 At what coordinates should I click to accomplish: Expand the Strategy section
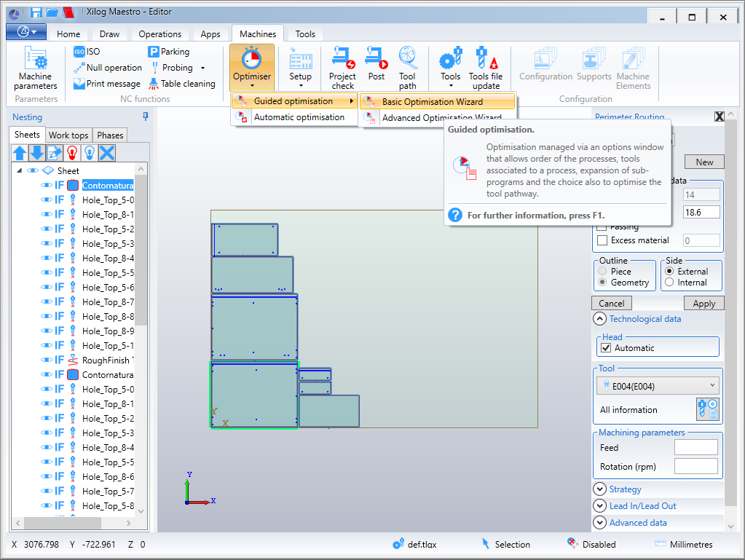600,489
